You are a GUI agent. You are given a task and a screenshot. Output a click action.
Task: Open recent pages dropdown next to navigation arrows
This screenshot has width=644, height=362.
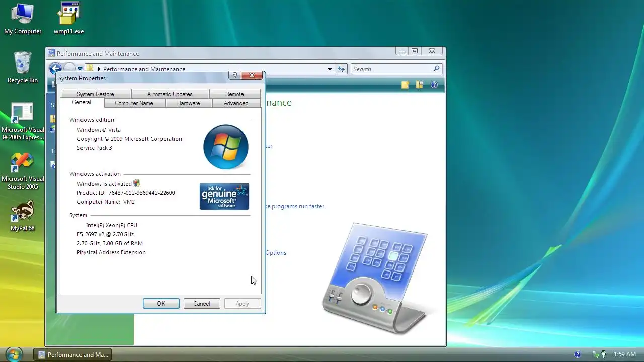(x=80, y=69)
